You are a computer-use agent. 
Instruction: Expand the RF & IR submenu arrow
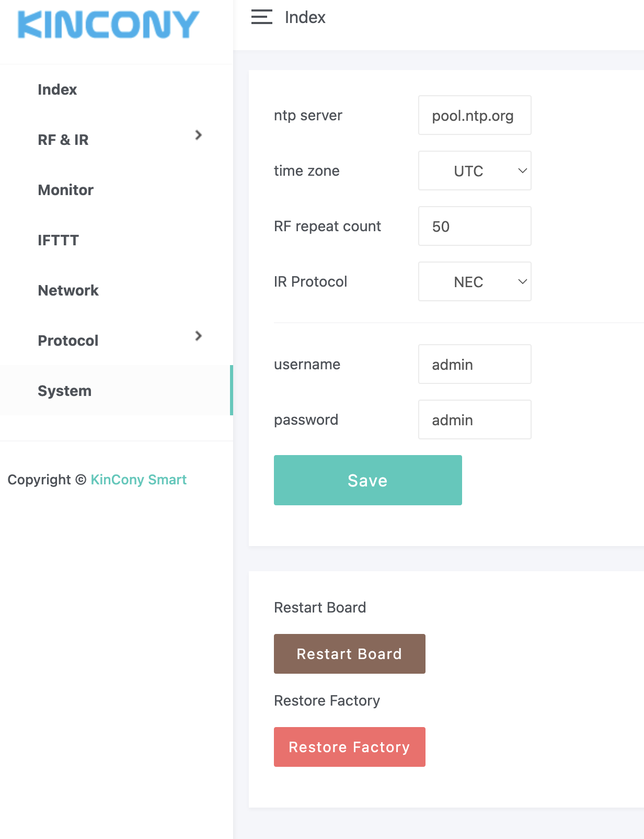(198, 135)
